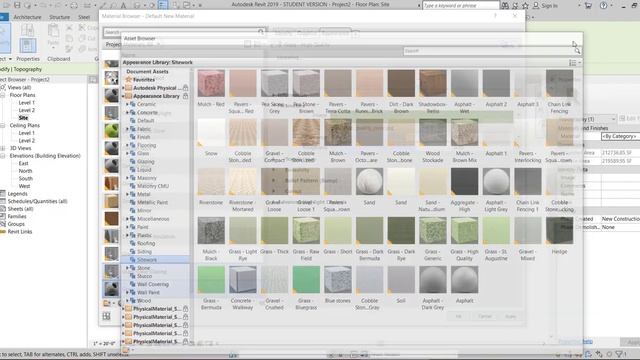Screen dimensions: 640x360
Task: Pick the Soil material thumbnail
Action: [x=401, y=280]
